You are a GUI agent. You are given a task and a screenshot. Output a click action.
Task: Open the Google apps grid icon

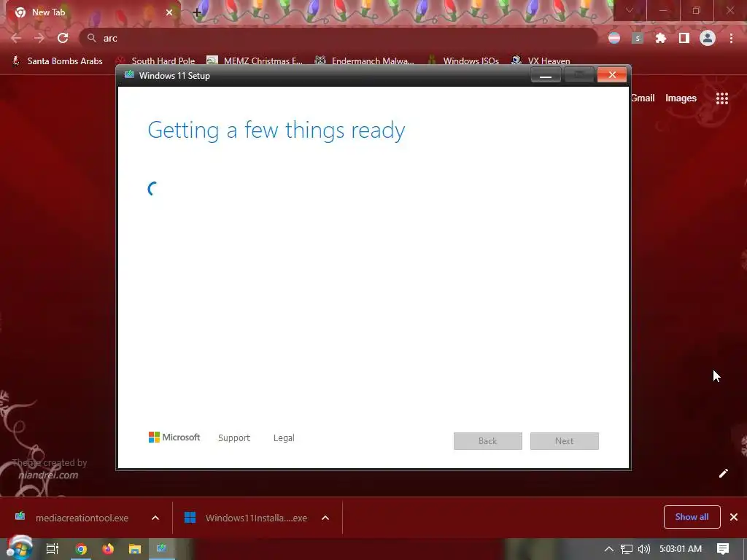click(722, 98)
